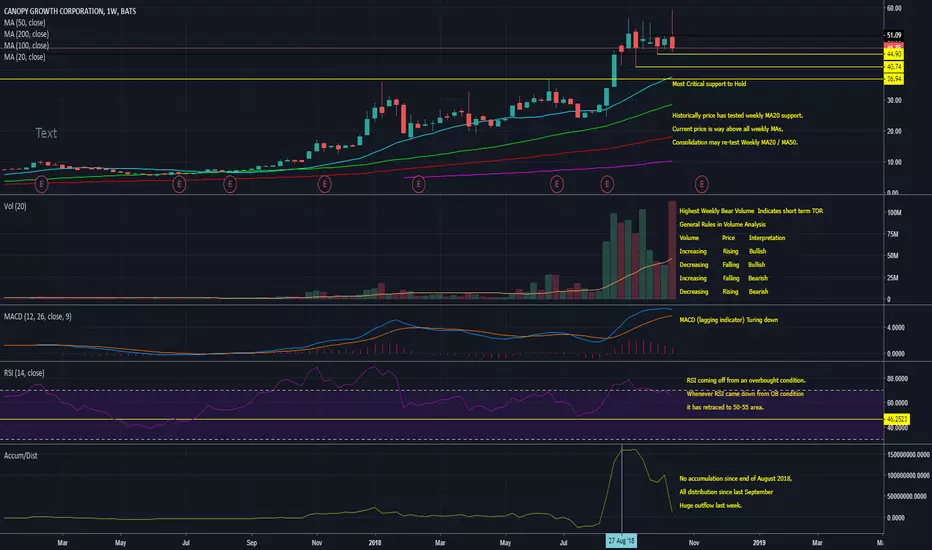Click 'it has retraced to 50-55 area' note
Viewport: 932px width, 550px height.
tap(725, 407)
